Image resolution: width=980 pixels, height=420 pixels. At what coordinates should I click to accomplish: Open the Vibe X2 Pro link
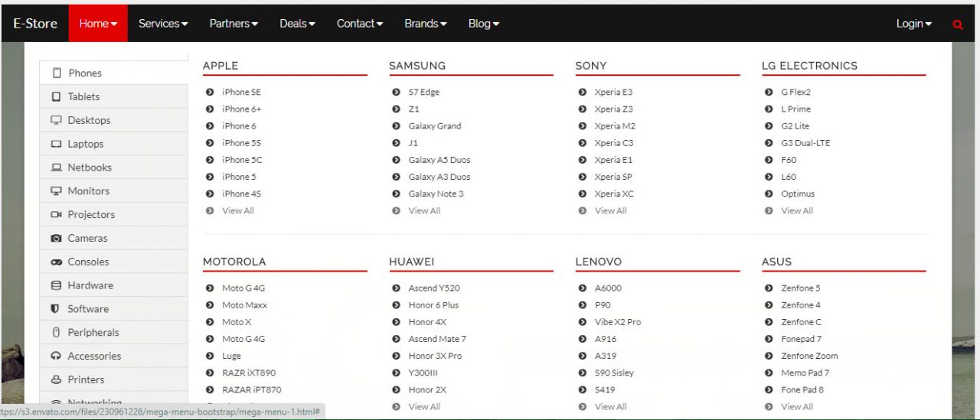click(x=618, y=322)
